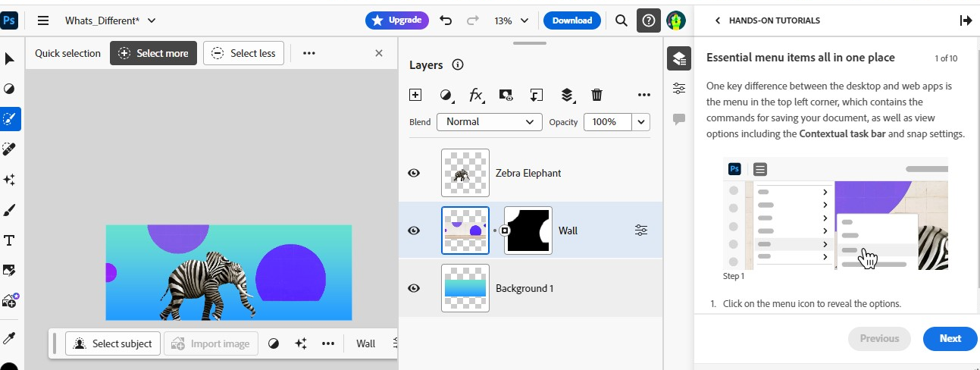Open the user profile avatar
Screen dimensions: 980x370
tap(676, 20)
